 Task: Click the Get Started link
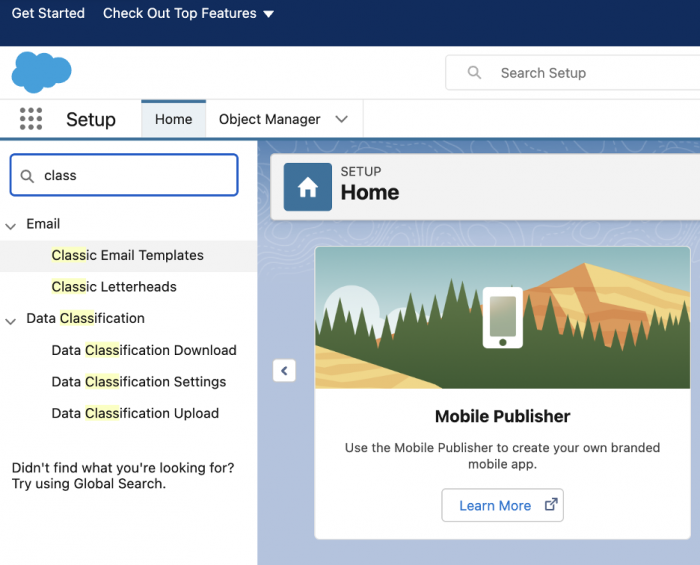(48, 14)
